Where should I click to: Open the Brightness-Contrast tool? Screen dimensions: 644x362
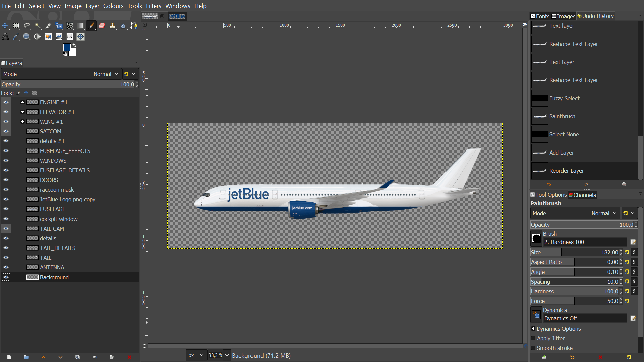[38, 37]
